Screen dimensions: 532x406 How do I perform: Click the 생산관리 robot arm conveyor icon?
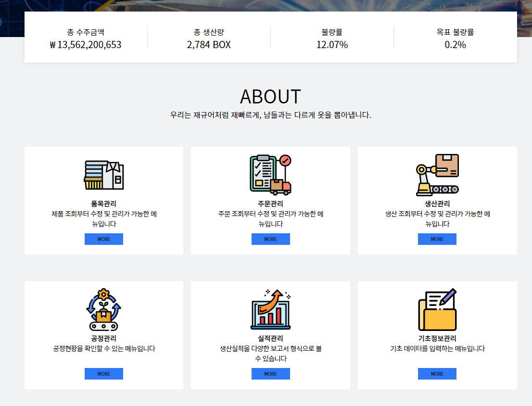point(437,174)
